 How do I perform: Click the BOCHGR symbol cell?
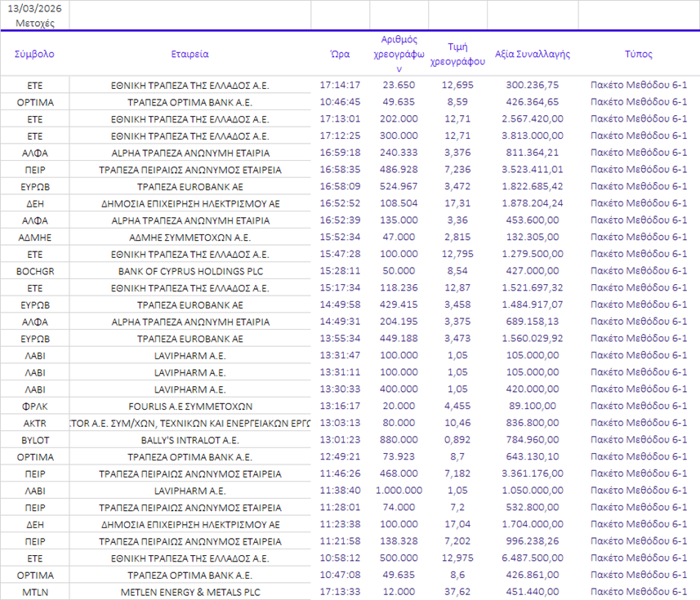click(35, 270)
